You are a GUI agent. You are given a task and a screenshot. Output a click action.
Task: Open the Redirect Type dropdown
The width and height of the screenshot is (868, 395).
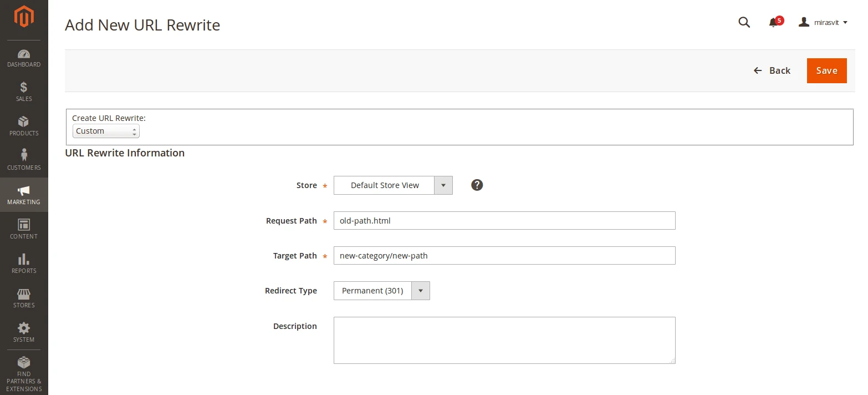(x=421, y=290)
